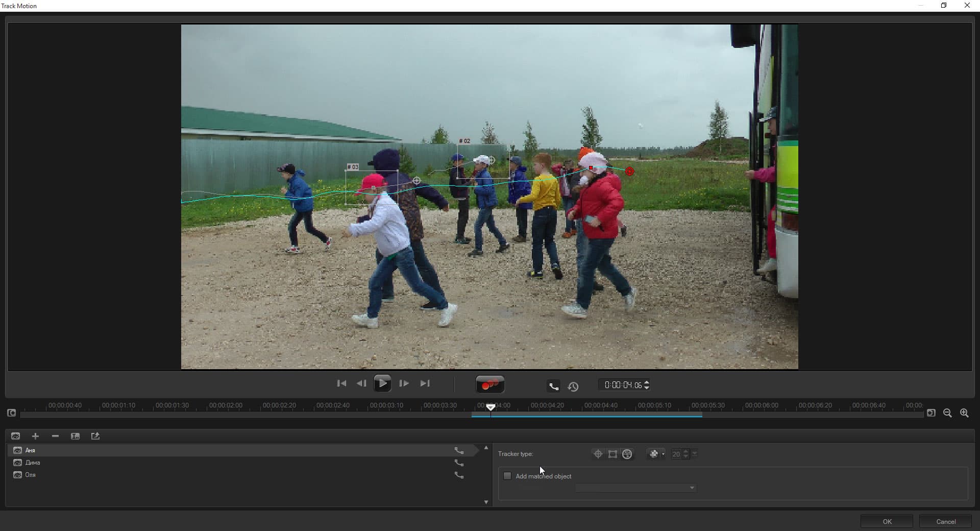Click the Cancel button

[x=946, y=521]
